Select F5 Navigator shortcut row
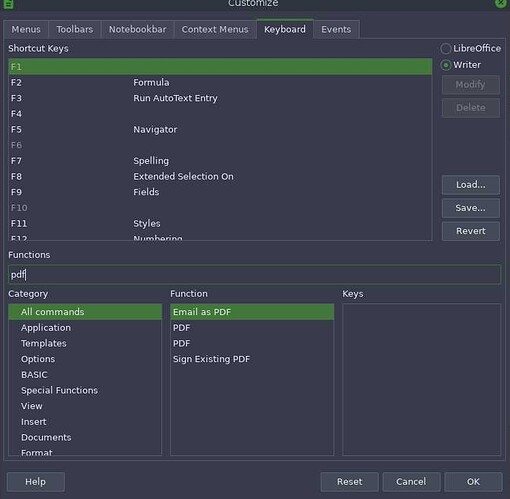The width and height of the screenshot is (510, 499). (220, 129)
